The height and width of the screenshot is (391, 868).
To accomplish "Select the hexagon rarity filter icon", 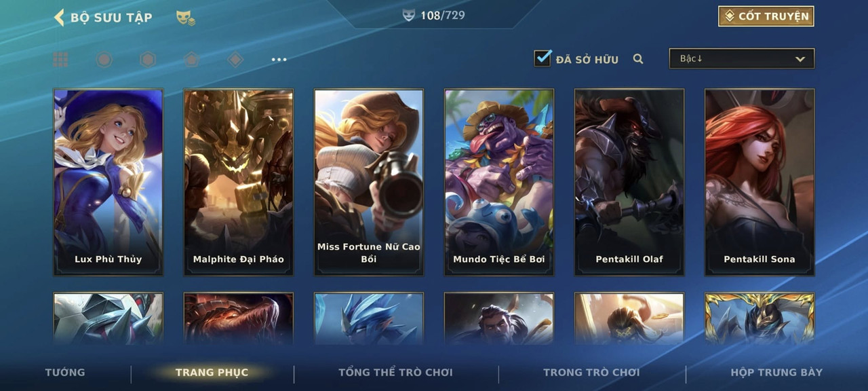I will [x=148, y=60].
